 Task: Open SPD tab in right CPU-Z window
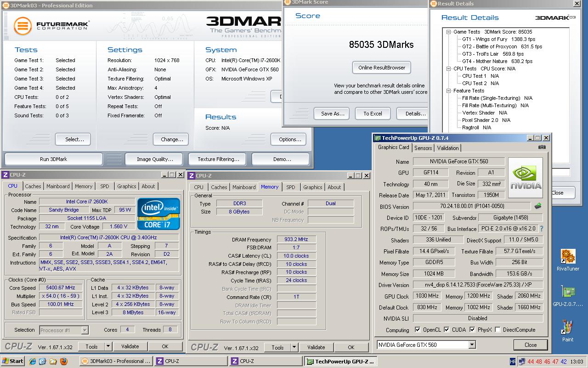pyautogui.click(x=291, y=187)
